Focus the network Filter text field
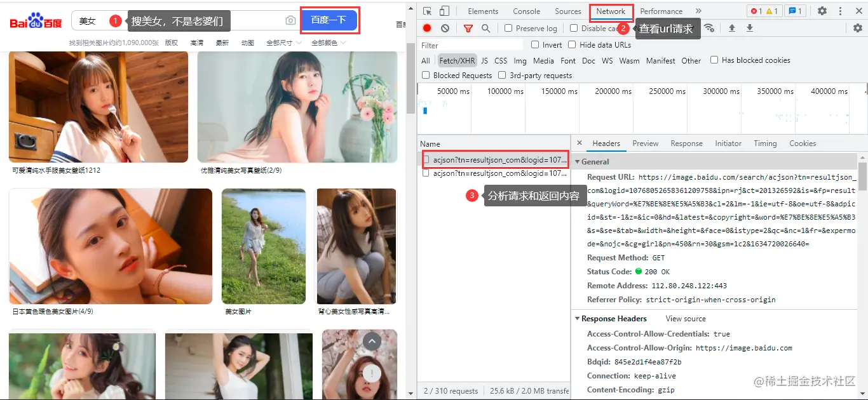The image size is (868, 400). (471, 45)
